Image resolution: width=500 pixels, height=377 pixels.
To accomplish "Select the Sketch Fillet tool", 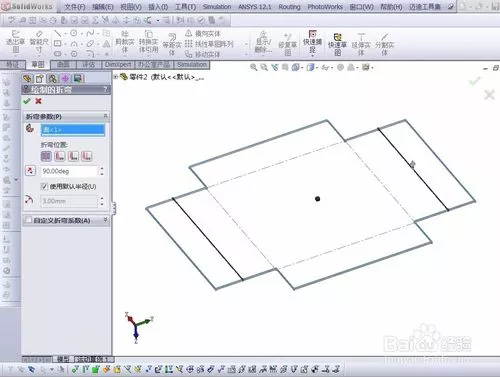I will 90,54.
